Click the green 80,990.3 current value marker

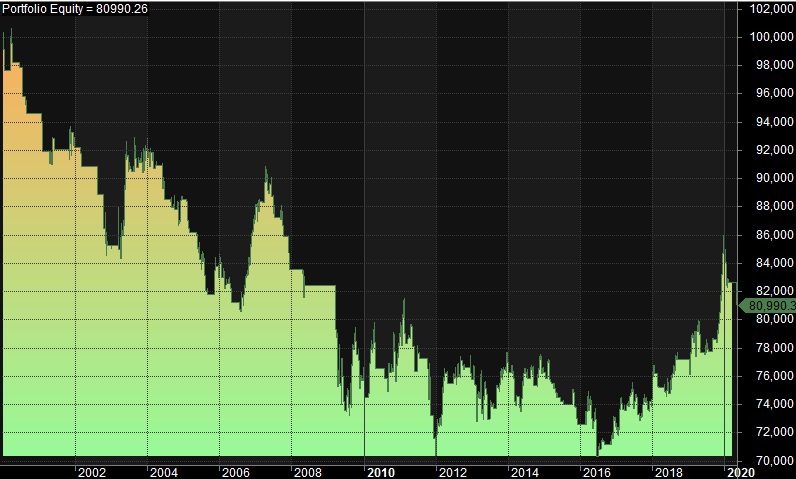click(x=768, y=306)
